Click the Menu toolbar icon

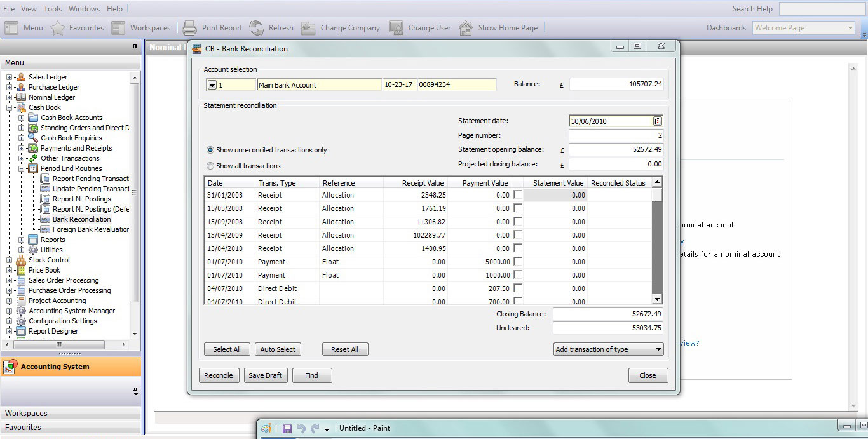pyautogui.click(x=11, y=28)
